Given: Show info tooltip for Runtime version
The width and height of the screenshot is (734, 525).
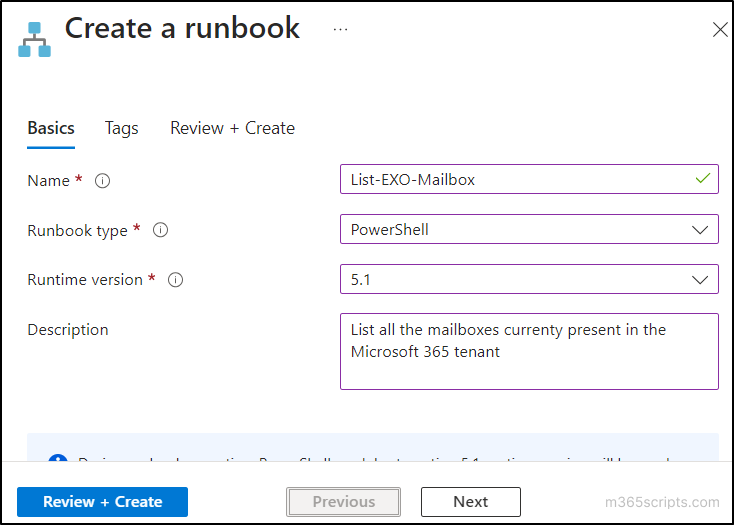Looking at the screenshot, I should point(176,280).
